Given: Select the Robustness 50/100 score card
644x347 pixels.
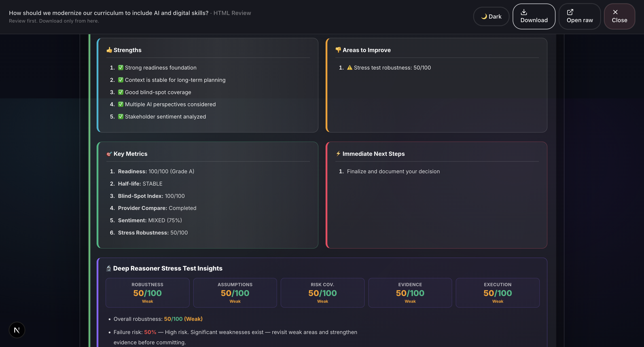Looking at the screenshot, I should [147, 293].
